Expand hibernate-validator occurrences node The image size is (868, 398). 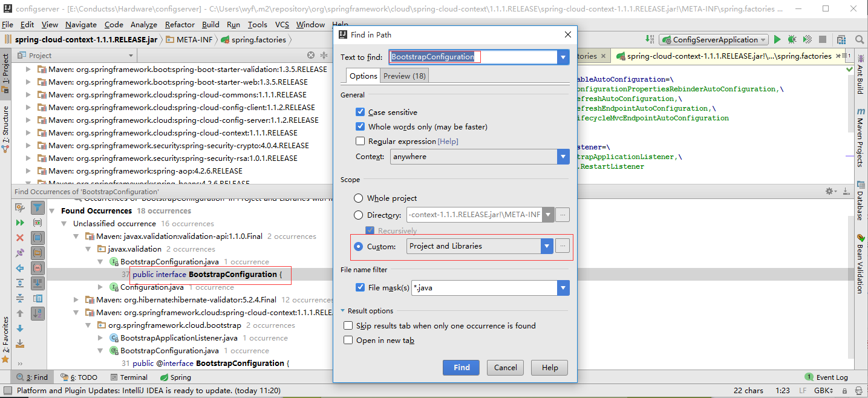click(x=76, y=299)
